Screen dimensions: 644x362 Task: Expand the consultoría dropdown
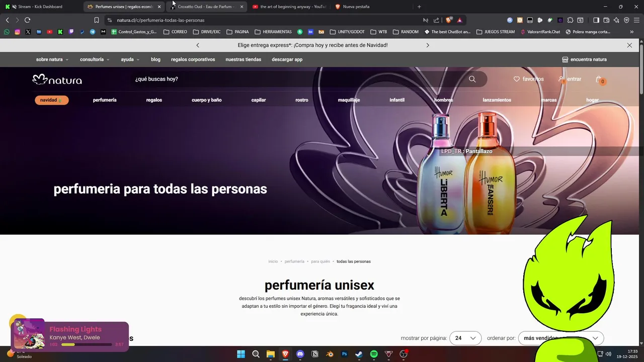coord(95,59)
